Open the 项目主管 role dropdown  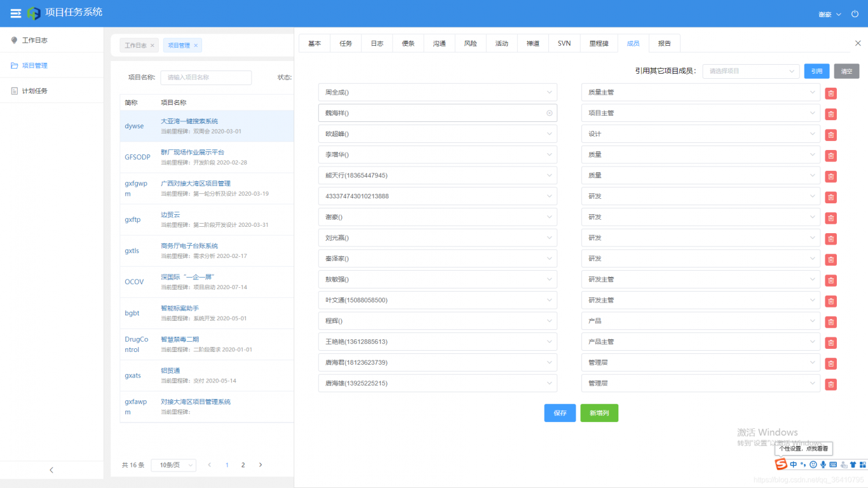tap(701, 113)
